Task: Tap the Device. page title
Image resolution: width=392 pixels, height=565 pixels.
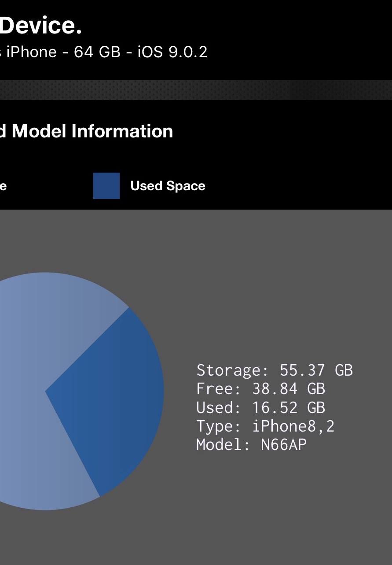Action: pyautogui.click(x=40, y=26)
